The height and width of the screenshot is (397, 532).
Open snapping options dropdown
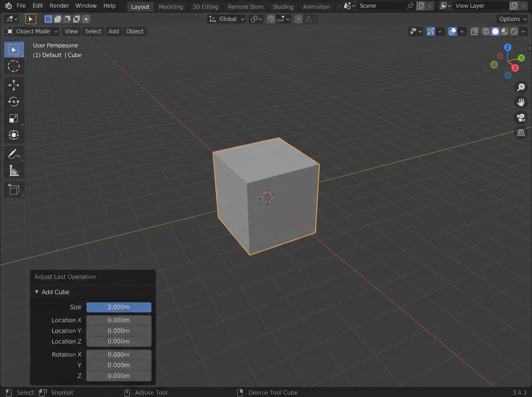(283, 19)
